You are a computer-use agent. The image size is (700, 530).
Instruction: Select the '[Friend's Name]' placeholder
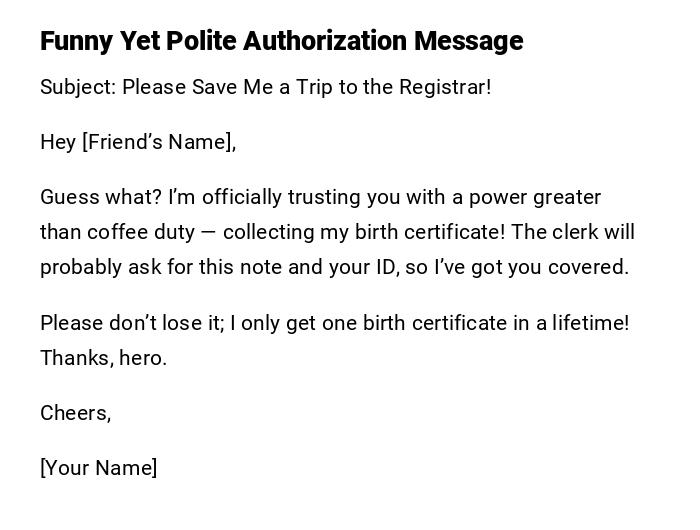point(159,142)
